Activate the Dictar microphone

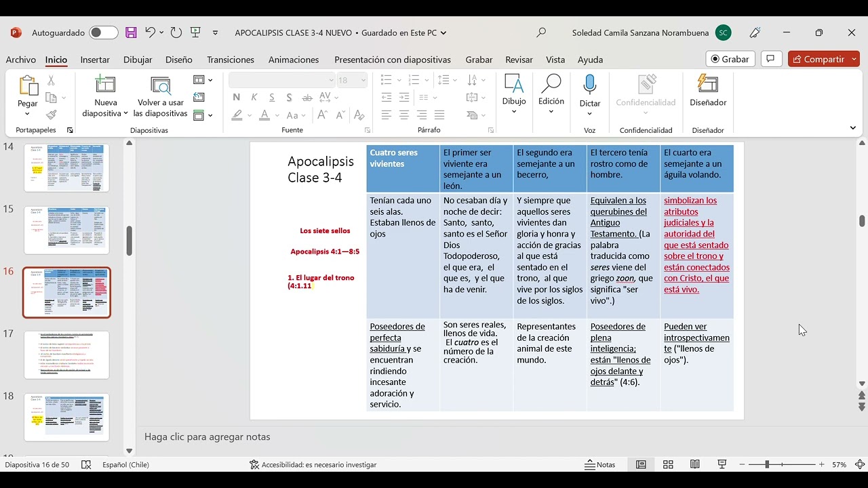point(589,91)
